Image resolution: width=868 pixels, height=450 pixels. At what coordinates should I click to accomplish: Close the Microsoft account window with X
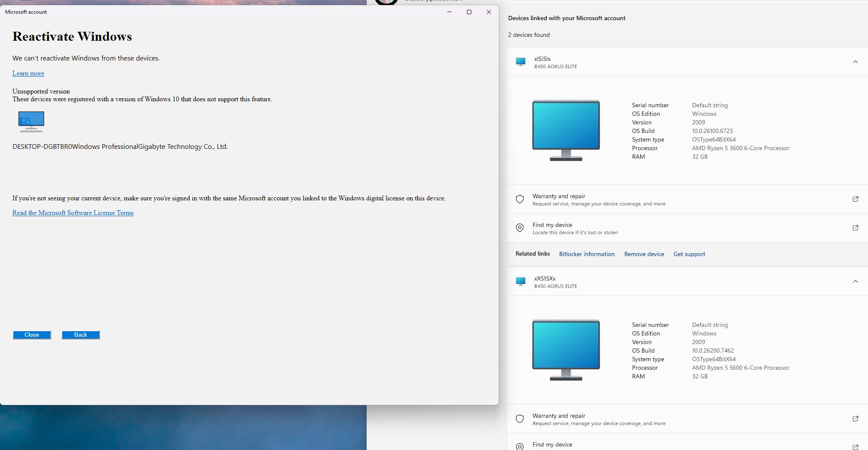[x=489, y=12]
